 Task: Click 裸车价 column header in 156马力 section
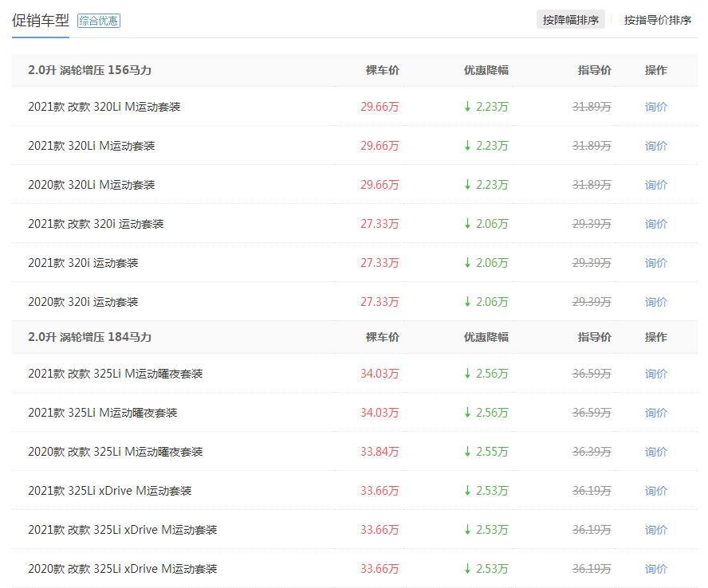383,70
